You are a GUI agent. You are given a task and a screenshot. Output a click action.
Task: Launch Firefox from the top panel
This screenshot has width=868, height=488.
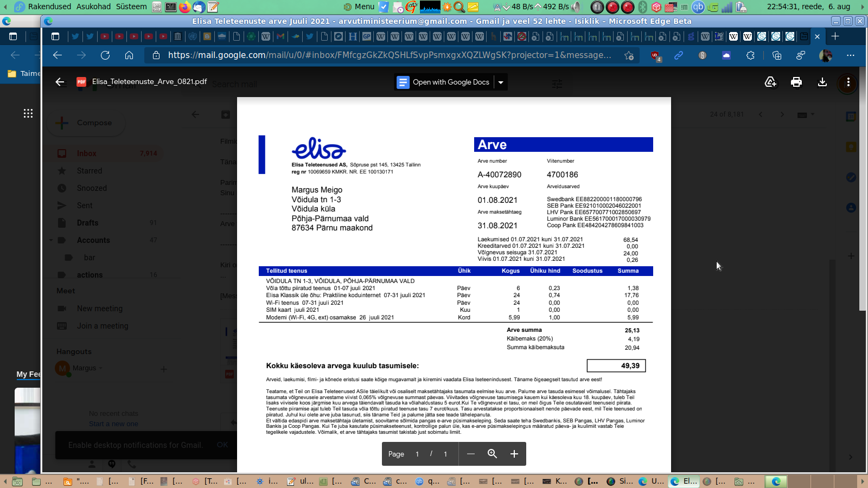coord(185,7)
